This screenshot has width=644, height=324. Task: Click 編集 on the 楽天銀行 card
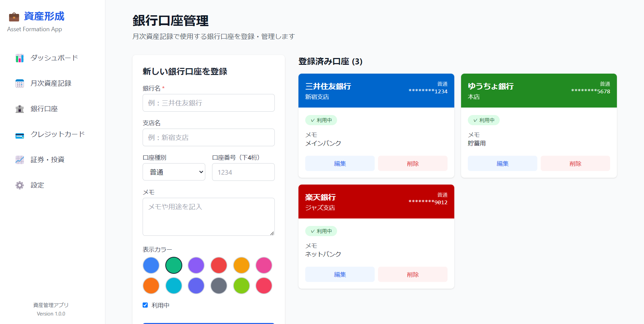click(x=340, y=274)
